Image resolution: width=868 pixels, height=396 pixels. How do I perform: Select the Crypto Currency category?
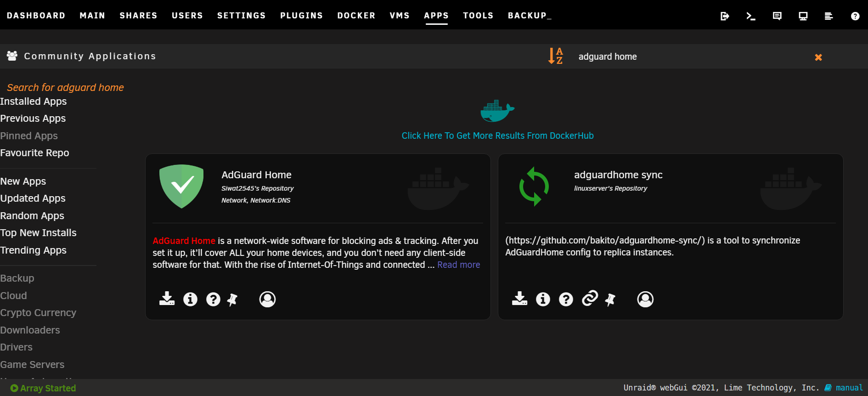(x=38, y=312)
